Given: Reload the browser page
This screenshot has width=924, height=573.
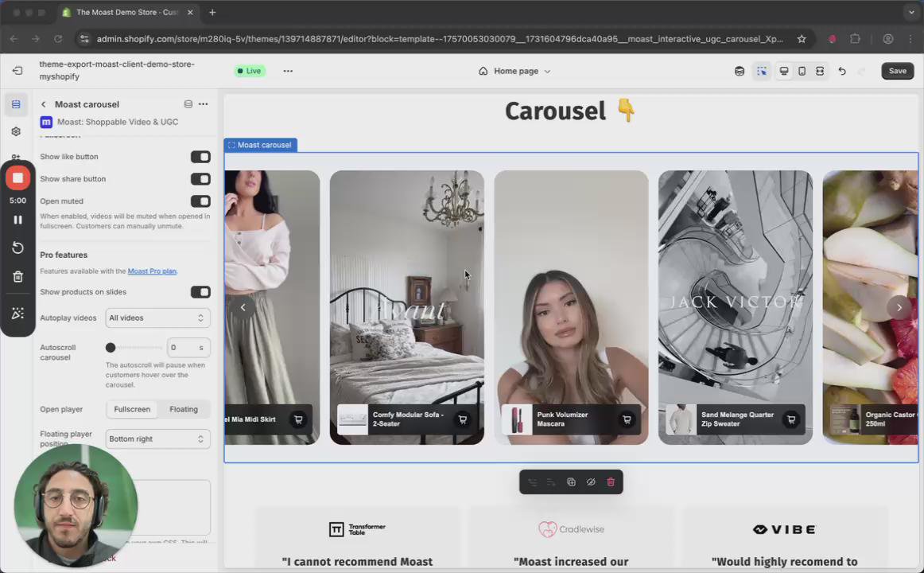Looking at the screenshot, I should [58, 39].
